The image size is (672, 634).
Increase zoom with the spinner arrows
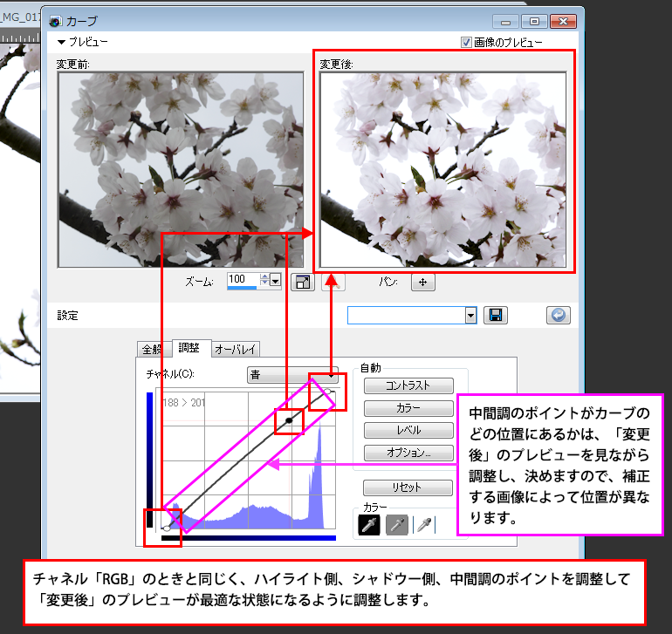(x=264, y=277)
